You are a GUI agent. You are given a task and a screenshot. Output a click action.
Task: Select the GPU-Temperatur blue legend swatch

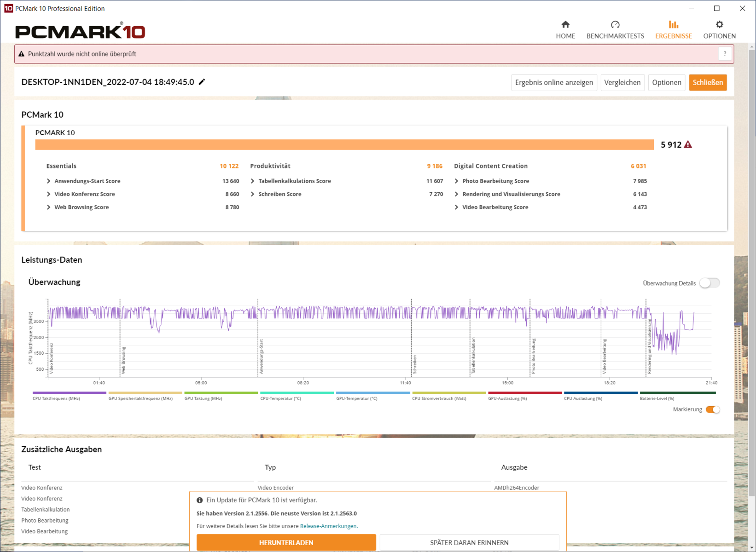point(373,393)
